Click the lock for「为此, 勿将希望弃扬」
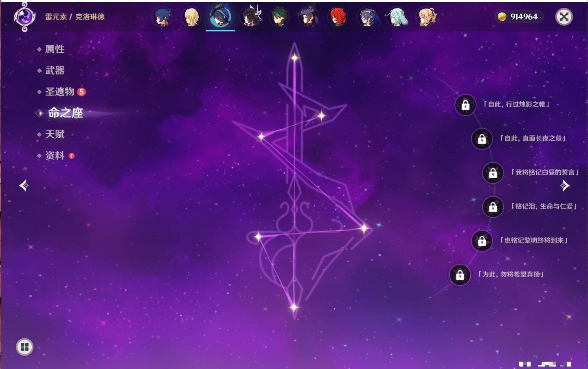The image size is (588, 369). point(460,275)
